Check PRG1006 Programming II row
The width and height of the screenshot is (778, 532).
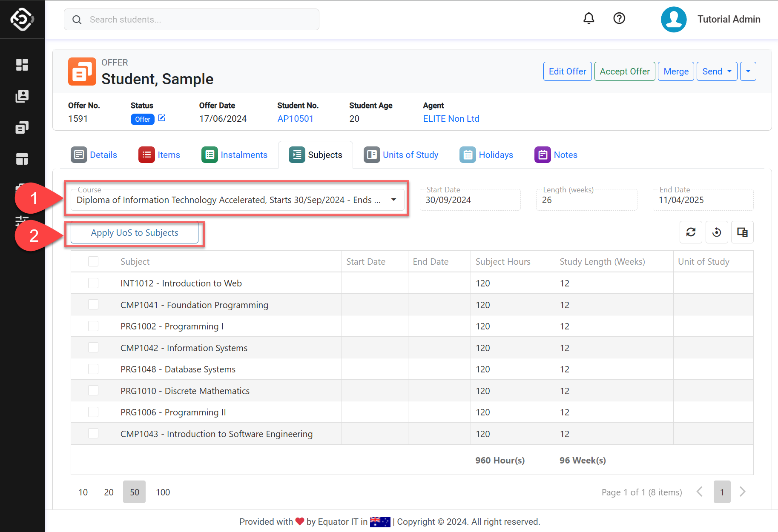93,412
